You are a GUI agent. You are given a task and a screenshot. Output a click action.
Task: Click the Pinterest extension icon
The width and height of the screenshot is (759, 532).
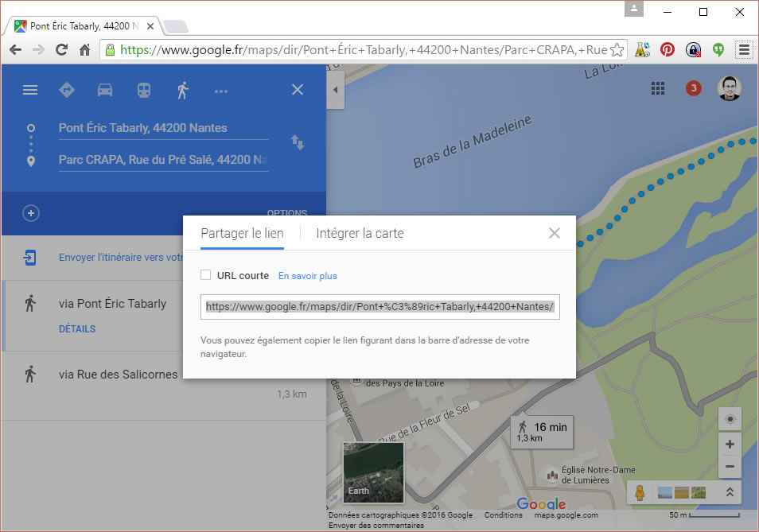[668, 49]
